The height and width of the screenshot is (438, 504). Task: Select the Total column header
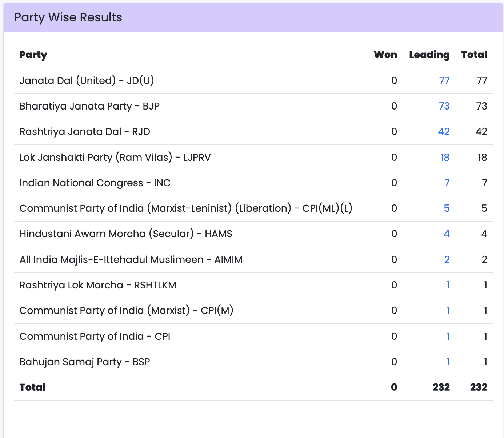coord(474,55)
